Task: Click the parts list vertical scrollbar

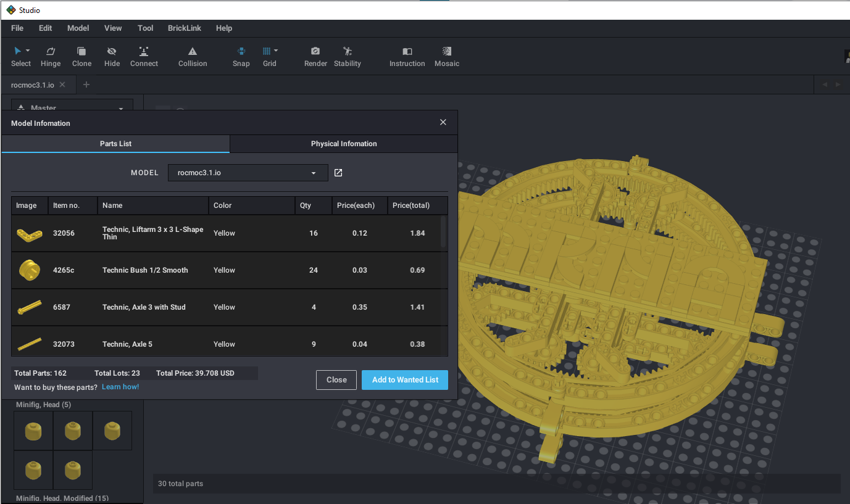Action: click(x=444, y=232)
